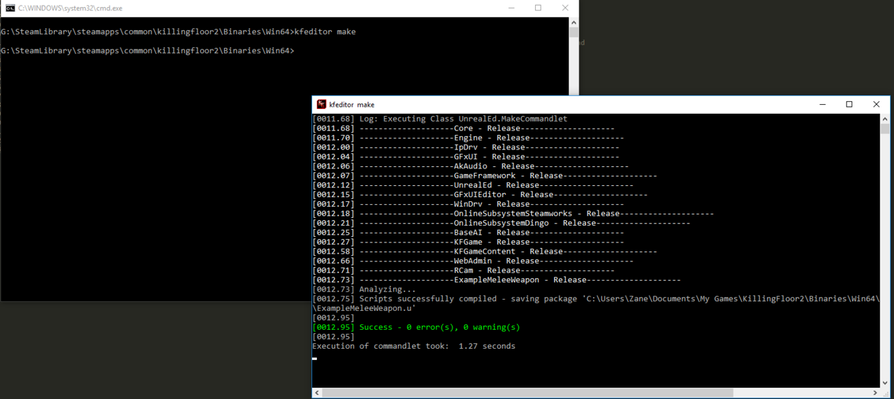The image size is (894, 399).
Task: Click the 'OnlineSubsystemDingo - Release' log line
Action: tap(501, 223)
